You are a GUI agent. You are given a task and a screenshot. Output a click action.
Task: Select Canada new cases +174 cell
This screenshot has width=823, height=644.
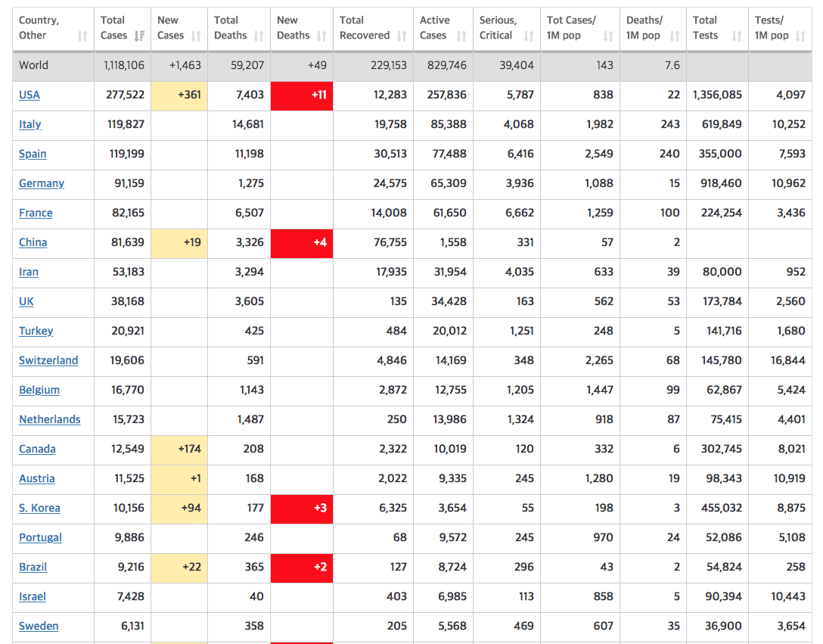(x=179, y=450)
